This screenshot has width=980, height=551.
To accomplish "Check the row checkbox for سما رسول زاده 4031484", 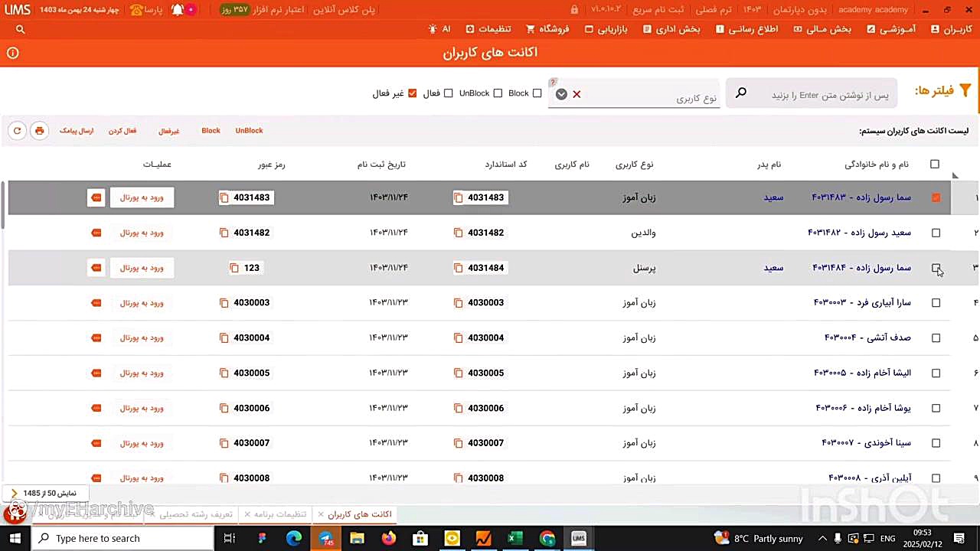I will [936, 268].
